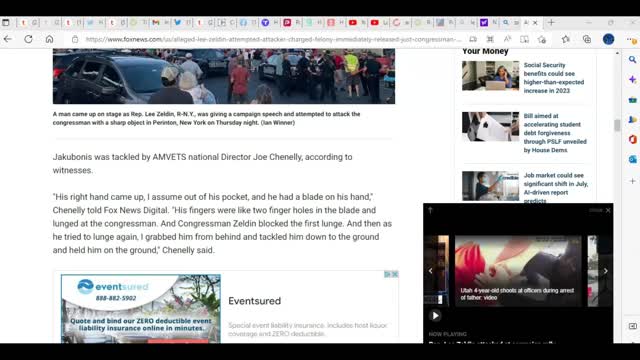Show previous video in carousel arrow

[431, 271]
